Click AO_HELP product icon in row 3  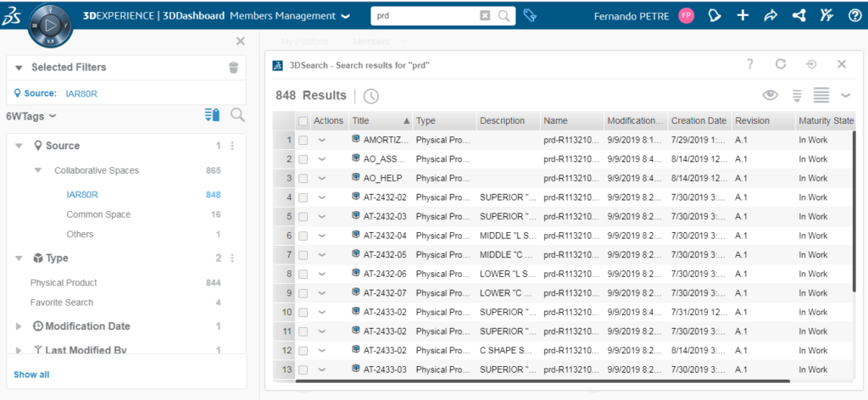point(356,178)
